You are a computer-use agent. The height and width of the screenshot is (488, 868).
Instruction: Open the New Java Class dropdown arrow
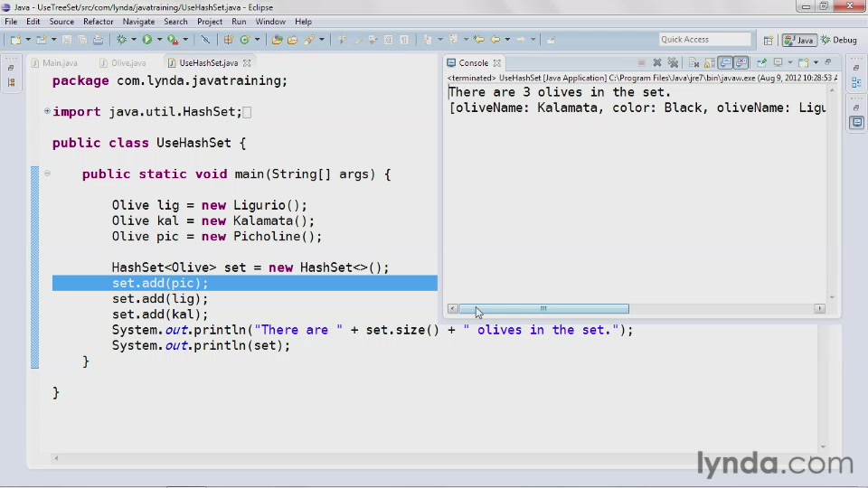(x=257, y=40)
